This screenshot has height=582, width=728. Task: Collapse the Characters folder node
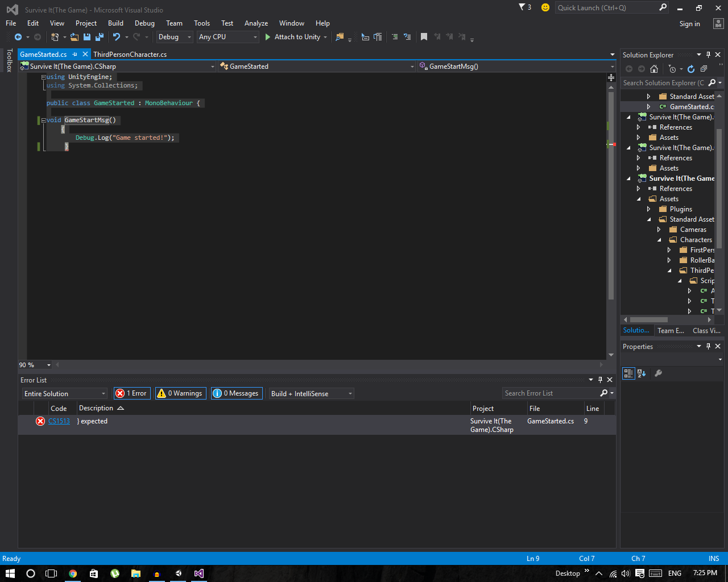(x=659, y=240)
